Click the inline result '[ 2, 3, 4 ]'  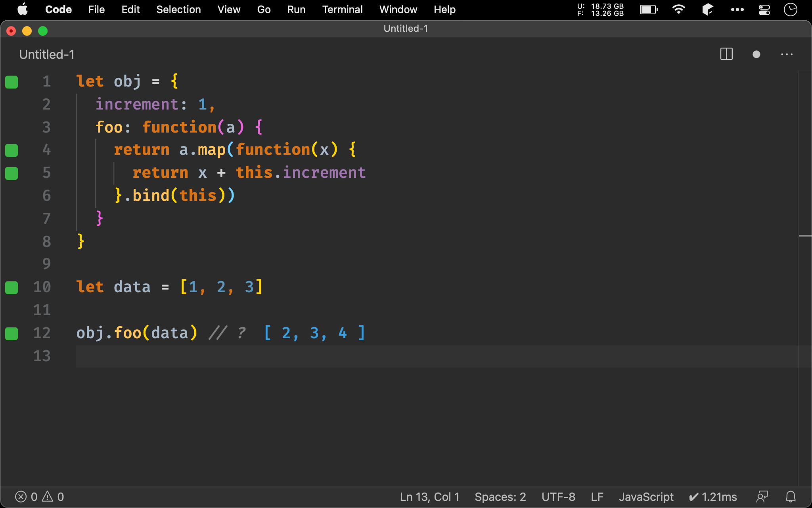[314, 333]
